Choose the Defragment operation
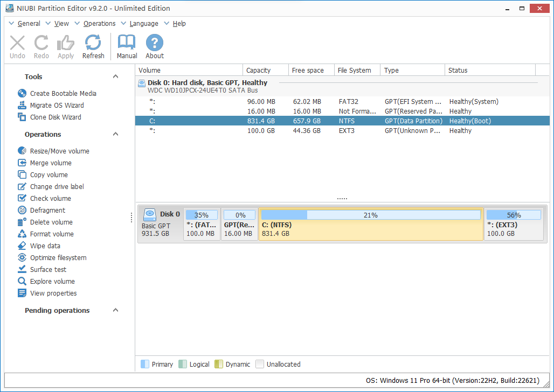 (x=47, y=211)
